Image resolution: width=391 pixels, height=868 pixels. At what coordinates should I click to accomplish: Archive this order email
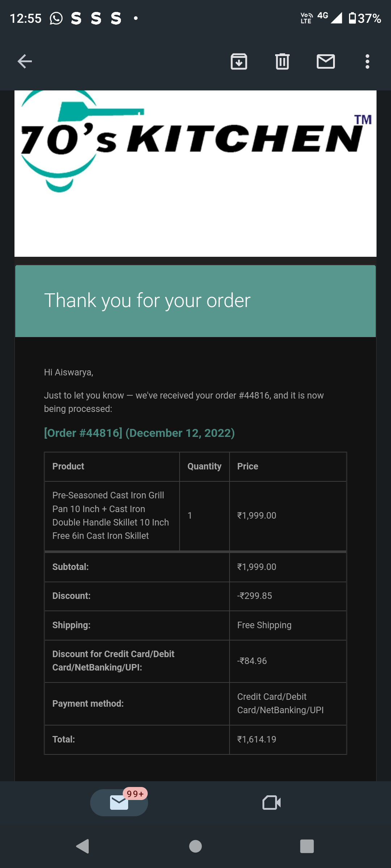click(x=239, y=61)
